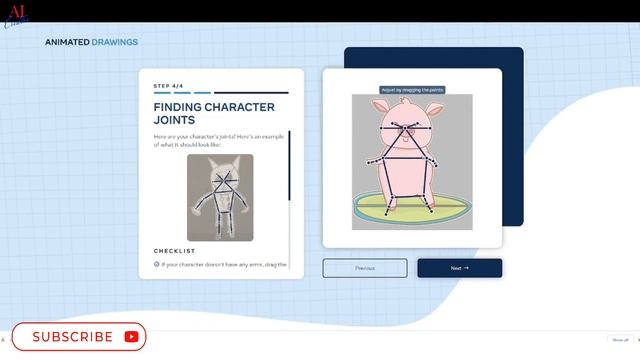The image size is (640, 360).
Task: Click the step progress bar
Action: (221, 93)
